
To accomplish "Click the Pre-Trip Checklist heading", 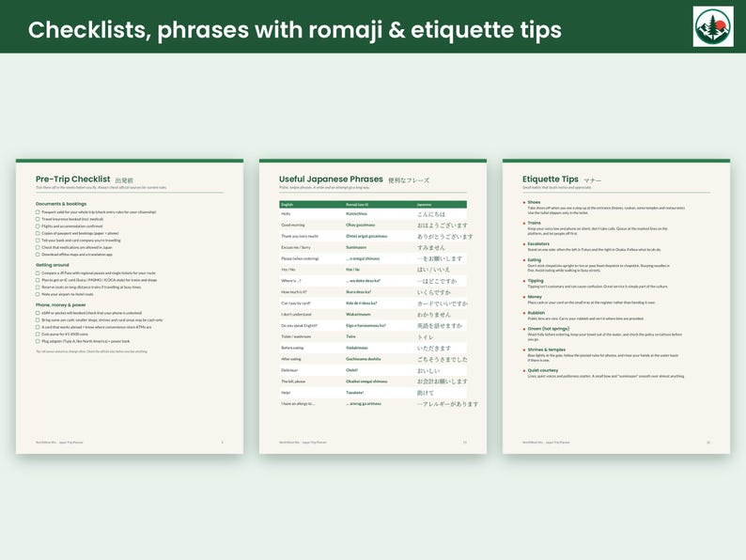I will pyautogui.click(x=72, y=179).
